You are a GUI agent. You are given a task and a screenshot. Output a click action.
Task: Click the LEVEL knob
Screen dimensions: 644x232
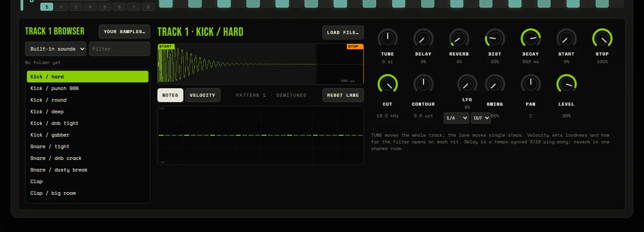pyautogui.click(x=567, y=84)
